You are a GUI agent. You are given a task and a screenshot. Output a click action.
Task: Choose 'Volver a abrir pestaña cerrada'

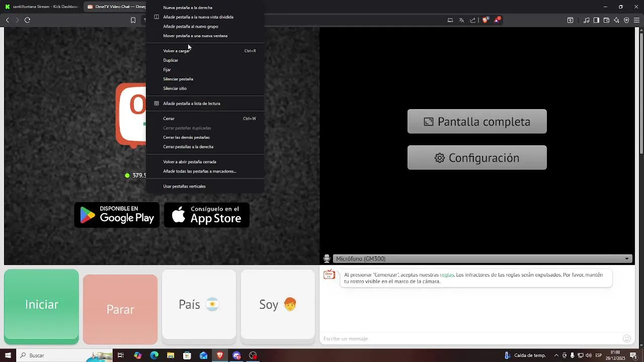point(205,162)
